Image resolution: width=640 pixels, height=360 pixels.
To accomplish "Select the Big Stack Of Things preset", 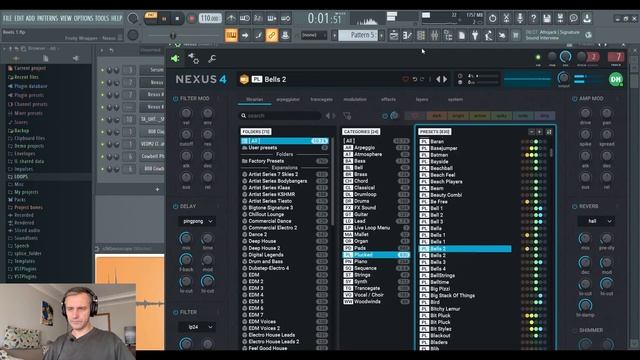I will tap(465, 296).
